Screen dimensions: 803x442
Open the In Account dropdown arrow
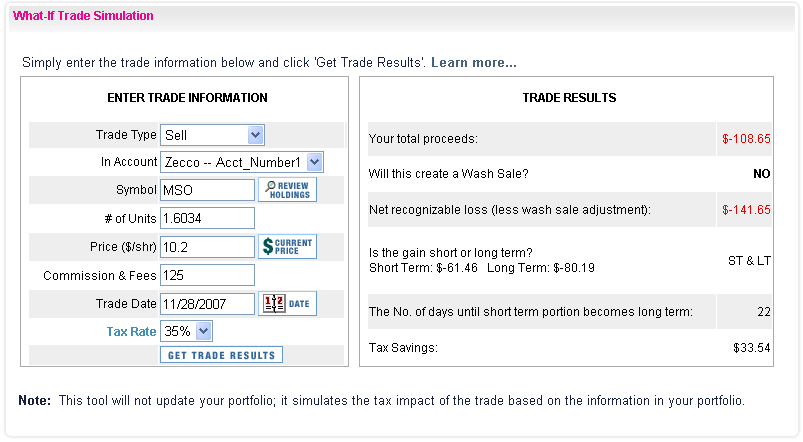tap(314, 162)
